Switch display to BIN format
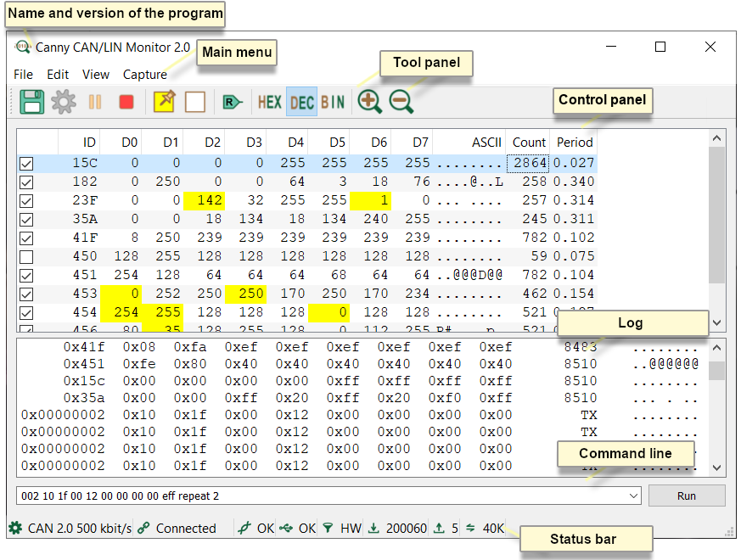The height and width of the screenshot is (560, 741). tap(333, 102)
